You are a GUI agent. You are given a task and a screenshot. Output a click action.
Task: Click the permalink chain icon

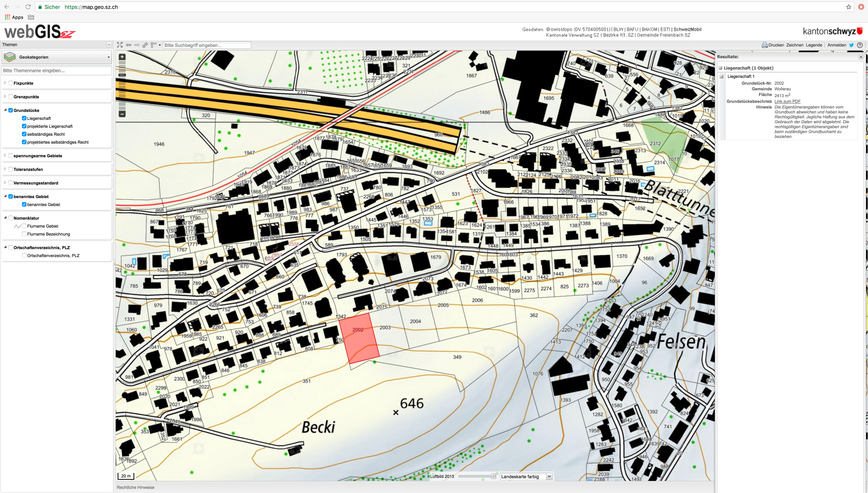tap(145, 45)
